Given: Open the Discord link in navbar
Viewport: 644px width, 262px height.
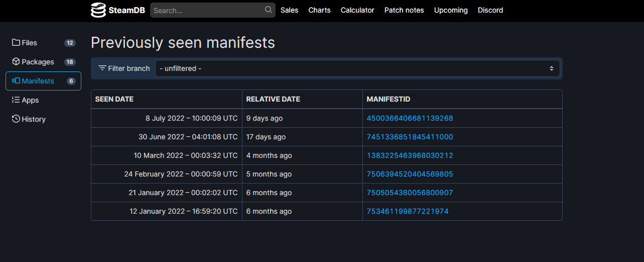Looking at the screenshot, I should point(490,10).
